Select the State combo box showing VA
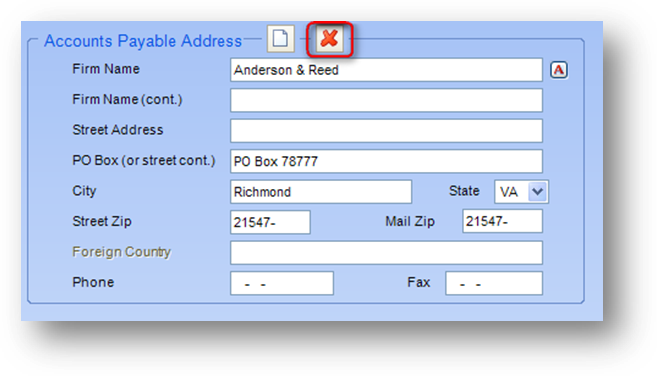The width and height of the screenshot is (657, 376). tap(521, 192)
